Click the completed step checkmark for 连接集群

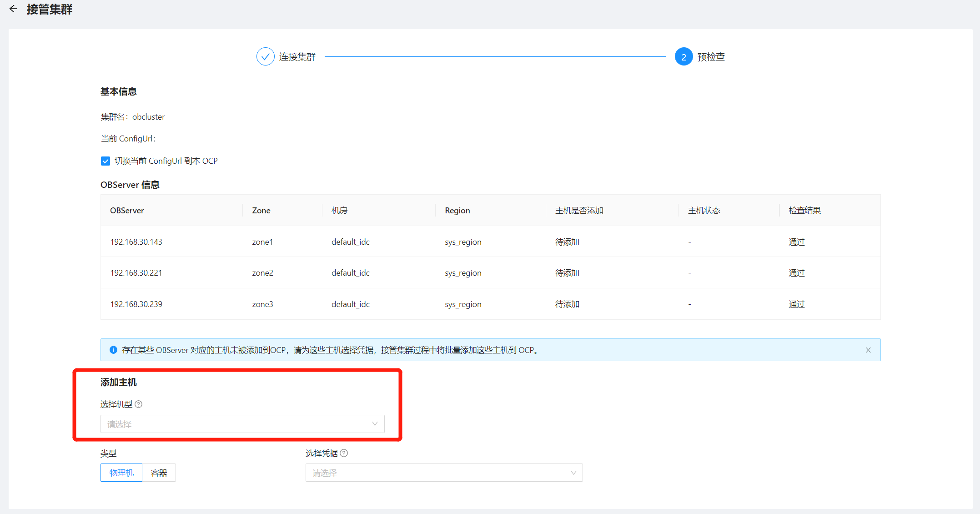click(x=265, y=56)
